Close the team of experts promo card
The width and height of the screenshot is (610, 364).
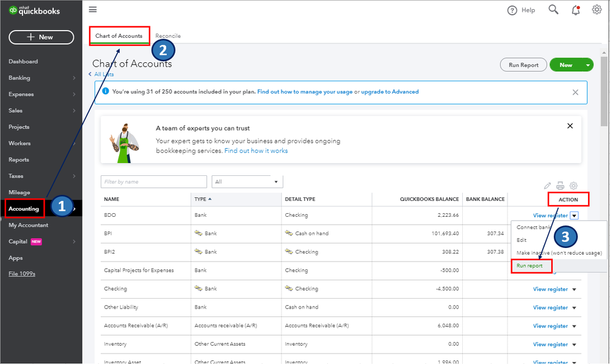tap(570, 126)
